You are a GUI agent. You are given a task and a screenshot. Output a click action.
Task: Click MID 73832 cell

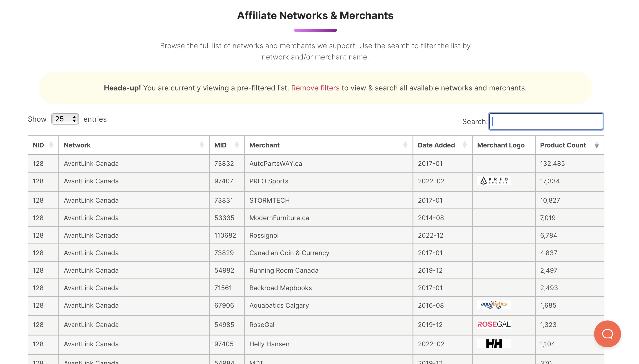click(x=226, y=164)
